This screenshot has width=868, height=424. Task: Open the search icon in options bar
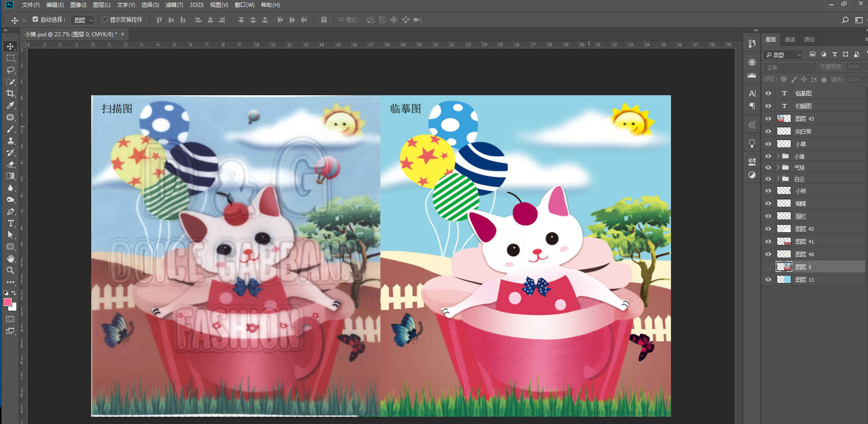click(x=845, y=20)
